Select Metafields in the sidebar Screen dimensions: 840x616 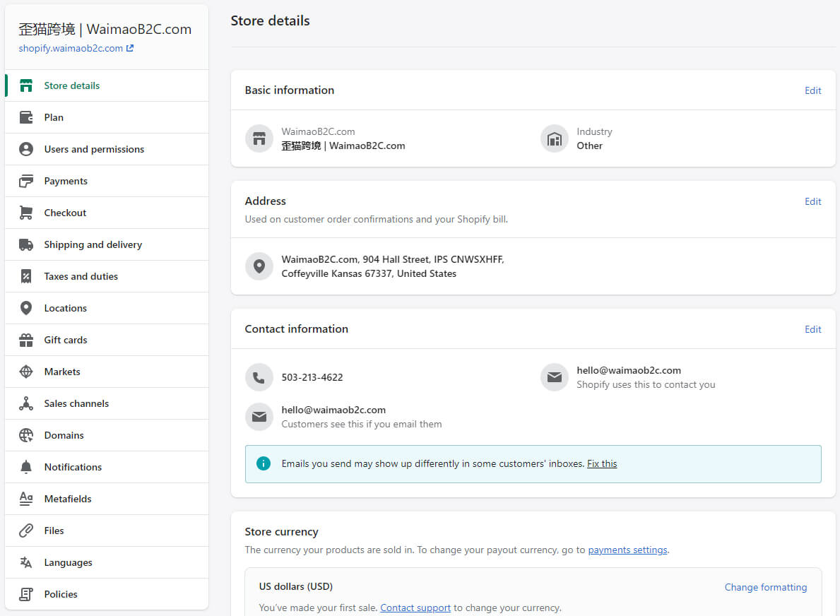[x=107, y=499]
